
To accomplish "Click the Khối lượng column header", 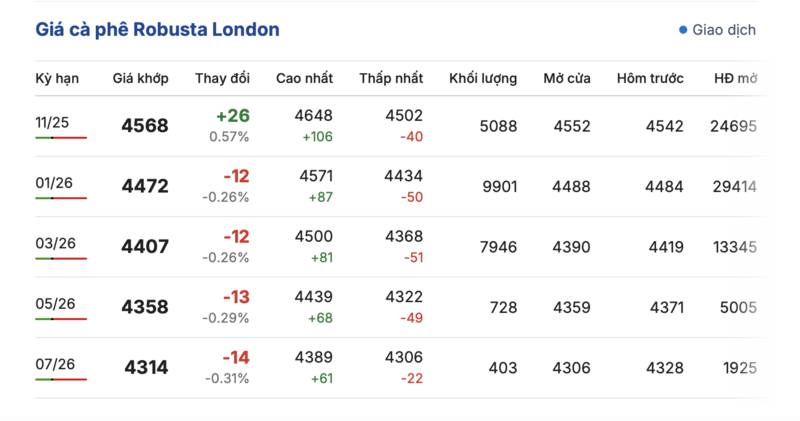I will 483,78.
